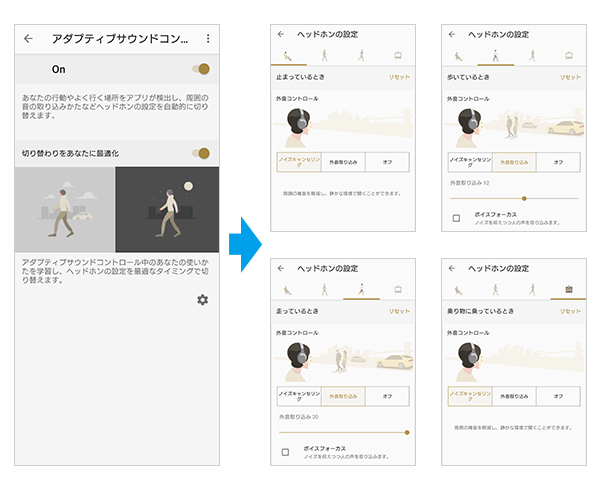600x490 pixels.
Task: Tap vehicle icon tab on 走っているとき screen
Action: click(398, 290)
